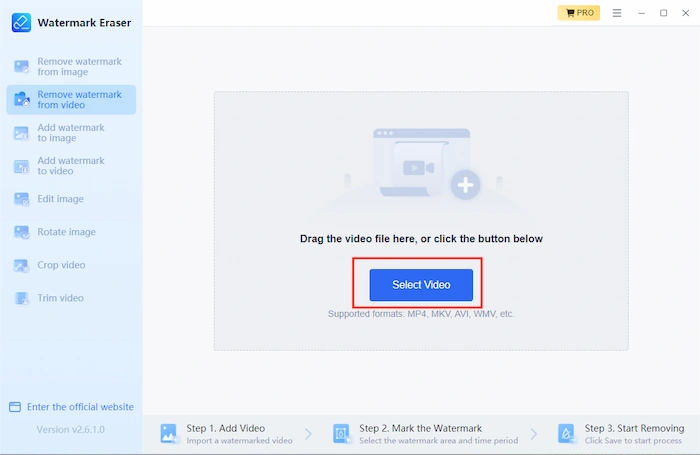Click the Trim video sidebar icon
700x455 pixels.
pos(21,298)
